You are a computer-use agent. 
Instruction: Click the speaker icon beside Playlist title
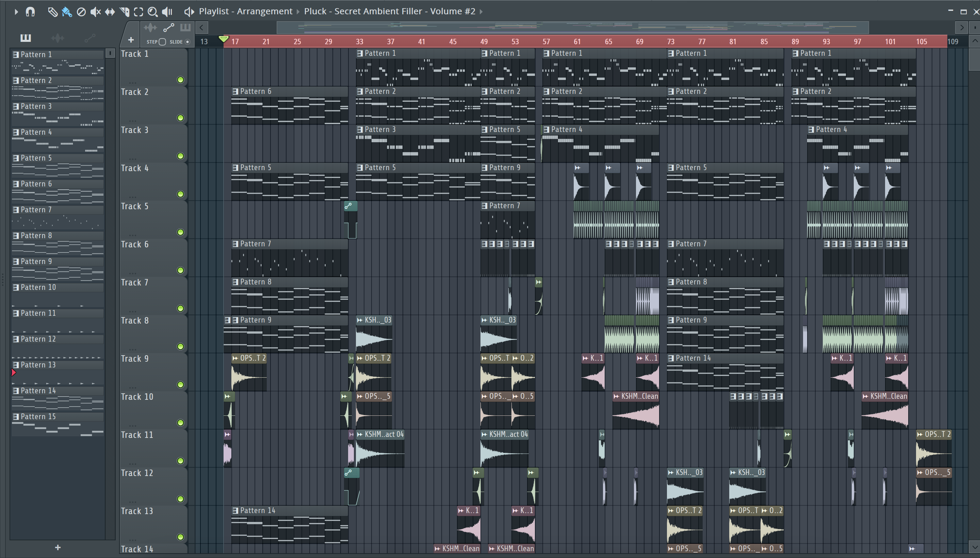pyautogui.click(x=189, y=12)
